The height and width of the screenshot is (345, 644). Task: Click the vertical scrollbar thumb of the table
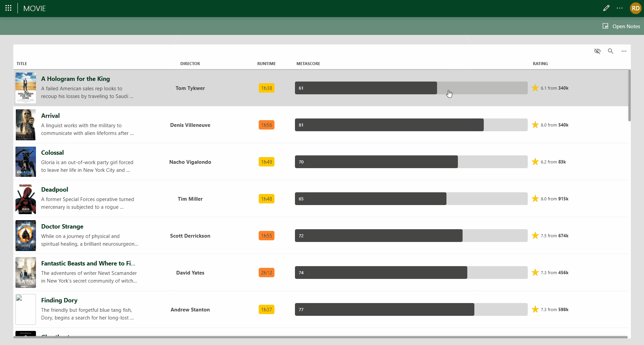pyautogui.click(x=629, y=95)
